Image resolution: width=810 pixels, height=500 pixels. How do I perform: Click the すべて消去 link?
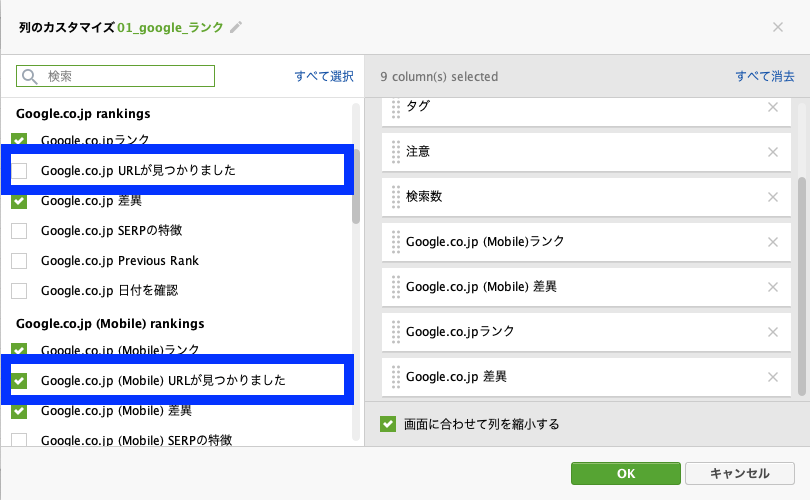(x=765, y=76)
